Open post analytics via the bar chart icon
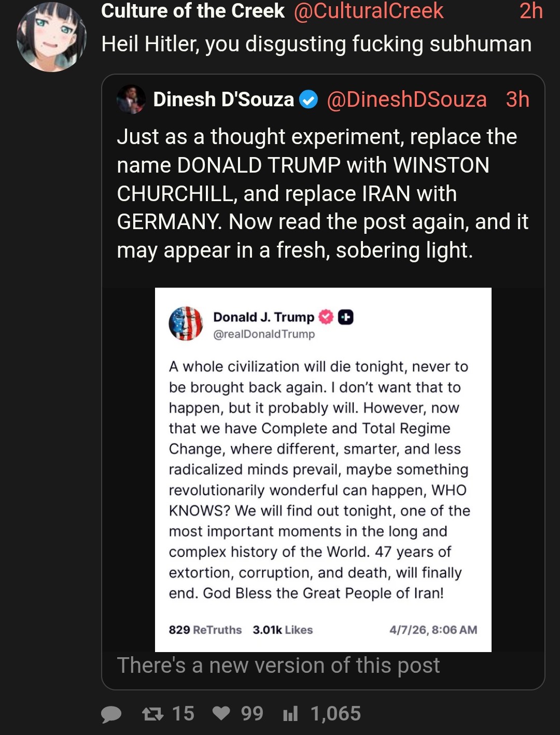The width and height of the screenshot is (560, 735). pos(290,714)
